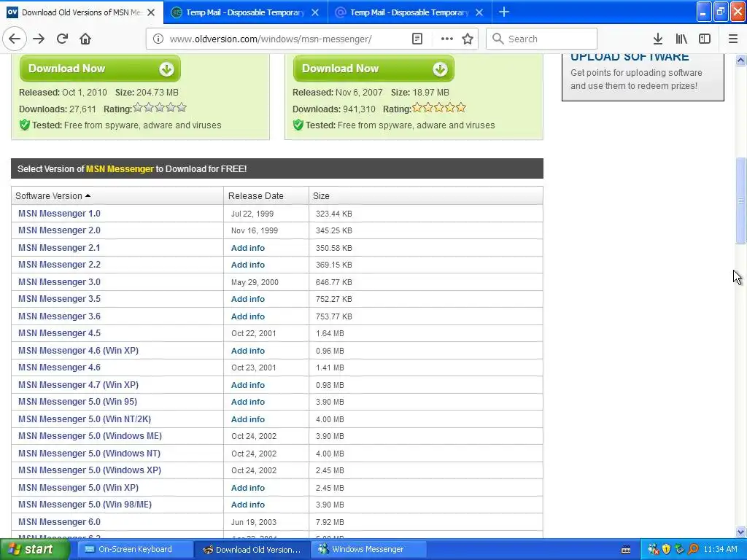Show site information icon in address bar

click(158, 39)
